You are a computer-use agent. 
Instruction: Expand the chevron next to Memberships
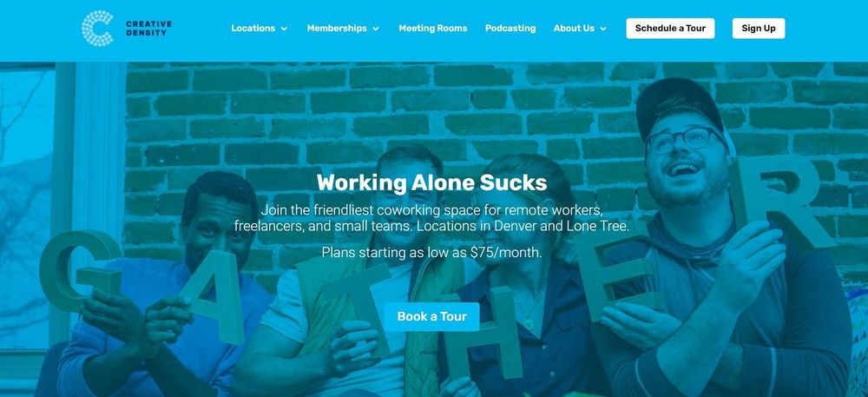pos(376,29)
